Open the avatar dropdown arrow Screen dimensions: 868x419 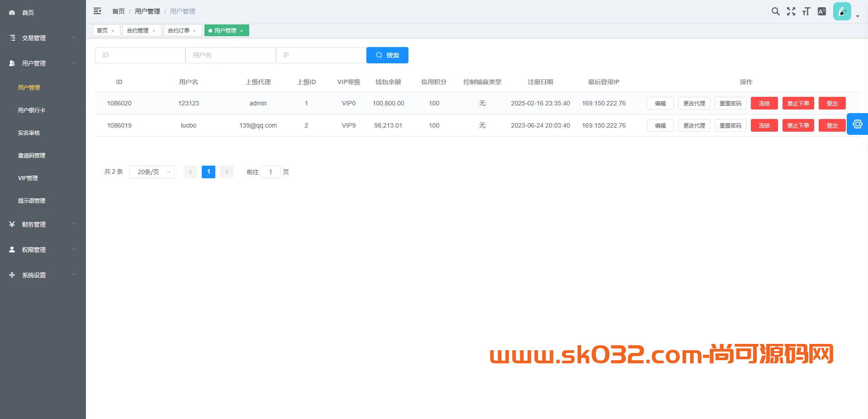click(856, 15)
